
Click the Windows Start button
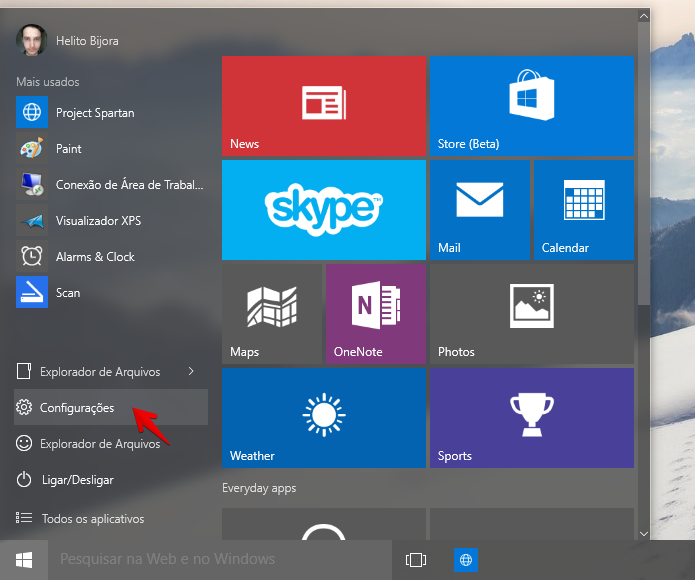[x=24, y=560]
